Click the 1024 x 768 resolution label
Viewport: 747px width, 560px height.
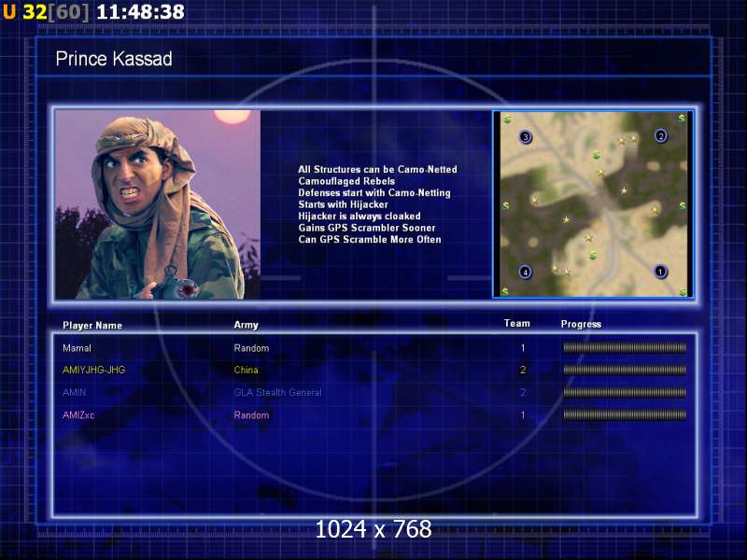(373, 529)
